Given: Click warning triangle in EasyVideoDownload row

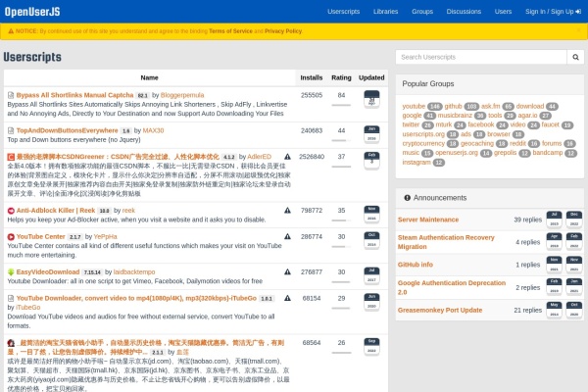Looking at the screenshot, I should 287,271.
